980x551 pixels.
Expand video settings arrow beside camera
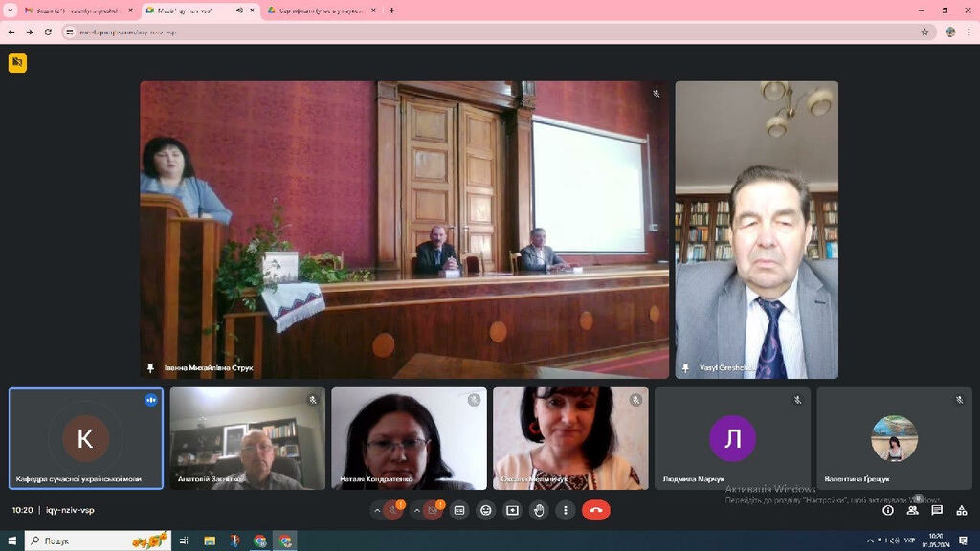(416, 511)
